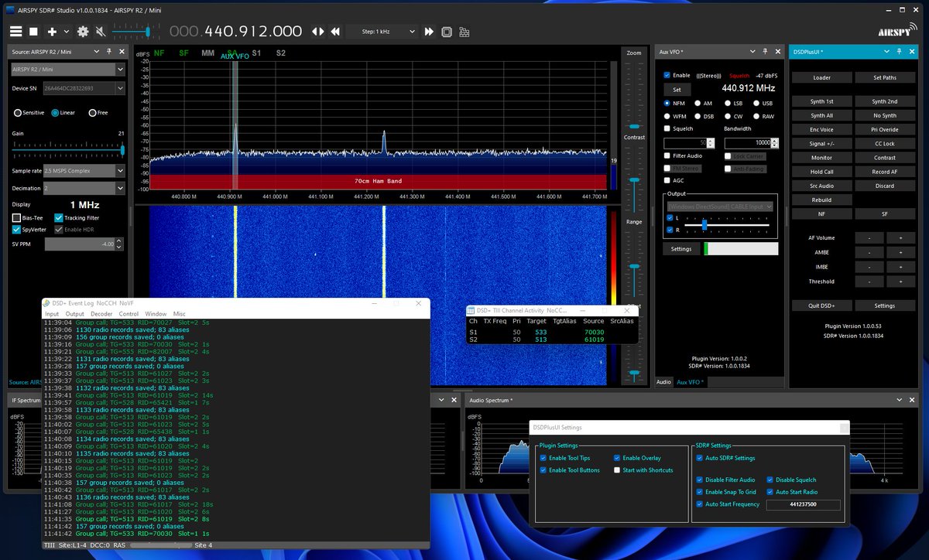The height and width of the screenshot is (560, 929).
Task: Click the fast-forward step icon
Action: point(429,32)
